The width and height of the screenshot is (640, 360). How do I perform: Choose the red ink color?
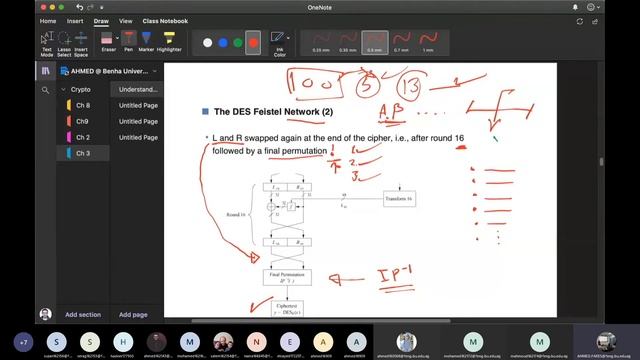click(x=253, y=42)
